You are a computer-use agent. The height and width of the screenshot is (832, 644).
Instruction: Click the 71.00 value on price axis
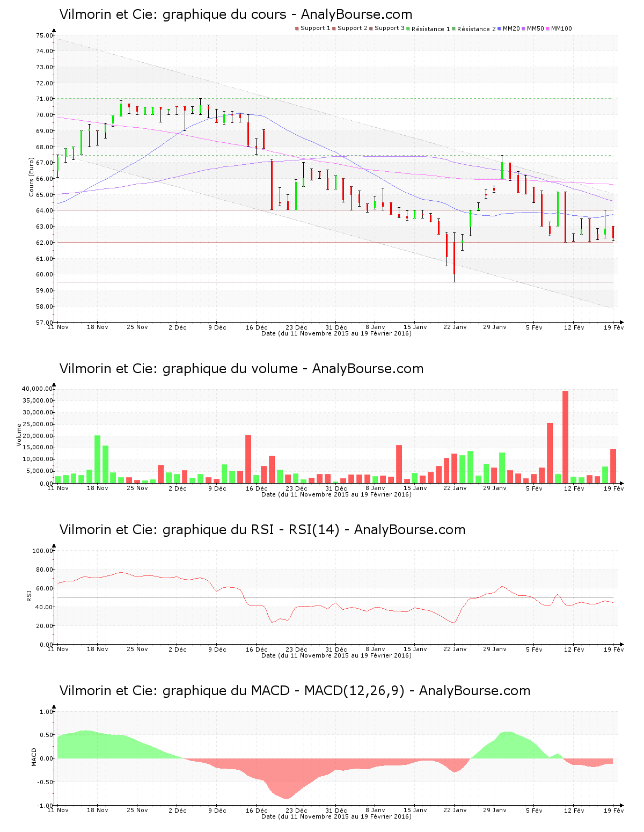pyautogui.click(x=45, y=99)
